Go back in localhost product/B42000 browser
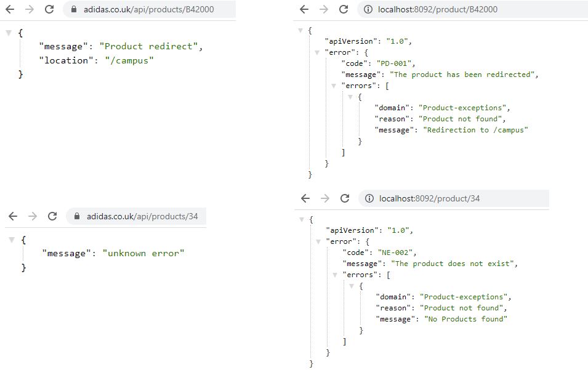Viewport: 588px width, 372px height. pyautogui.click(x=304, y=9)
